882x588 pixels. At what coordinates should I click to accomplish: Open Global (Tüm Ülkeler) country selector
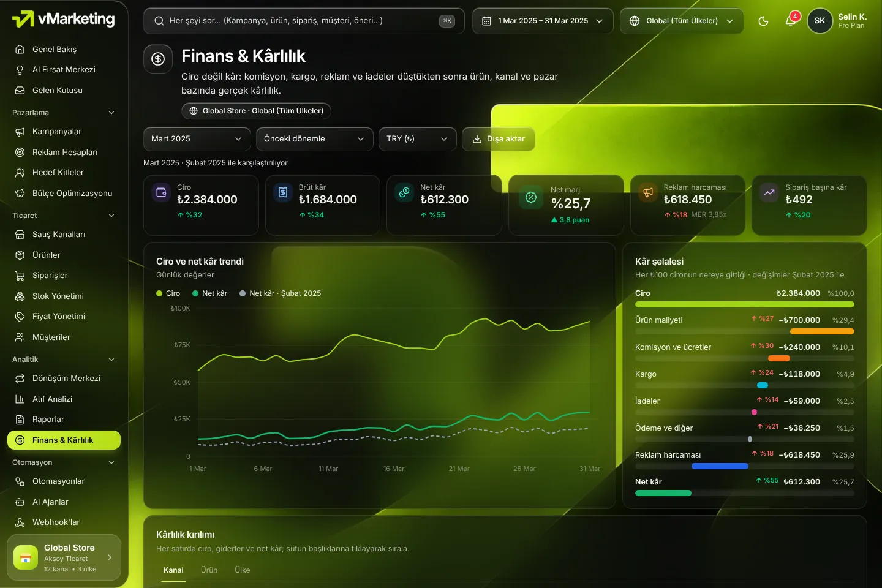(x=682, y=21)
